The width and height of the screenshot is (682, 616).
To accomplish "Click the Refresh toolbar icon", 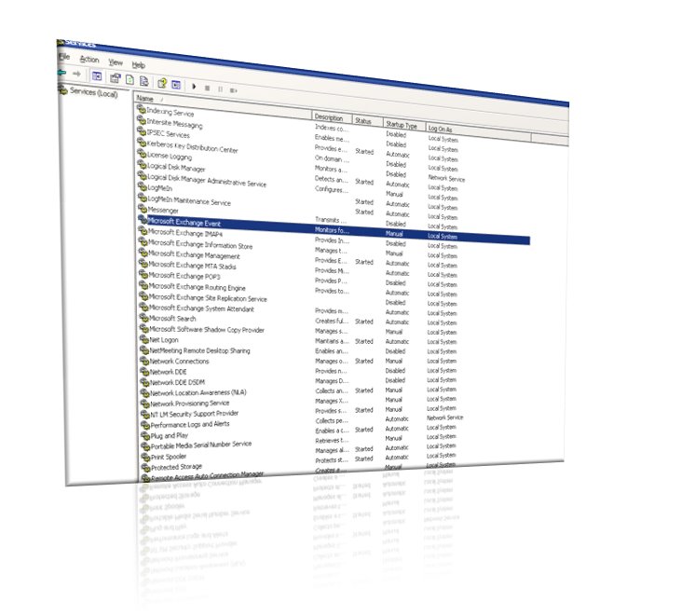I will tap(130, 79).
